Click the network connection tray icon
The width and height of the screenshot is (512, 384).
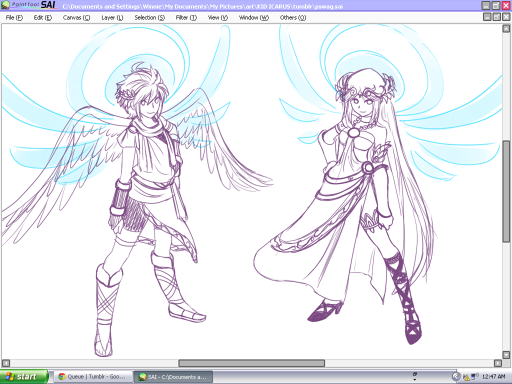[x=474, y=377]
